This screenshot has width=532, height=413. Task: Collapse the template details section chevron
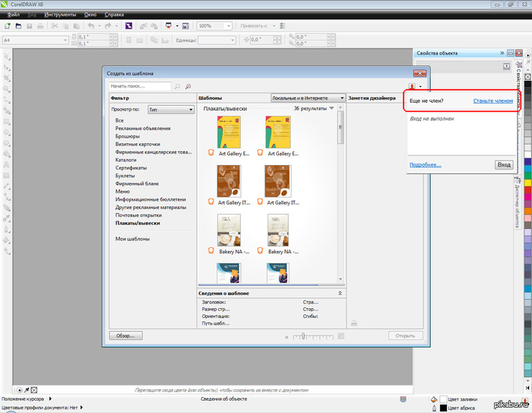pos(340,293)
